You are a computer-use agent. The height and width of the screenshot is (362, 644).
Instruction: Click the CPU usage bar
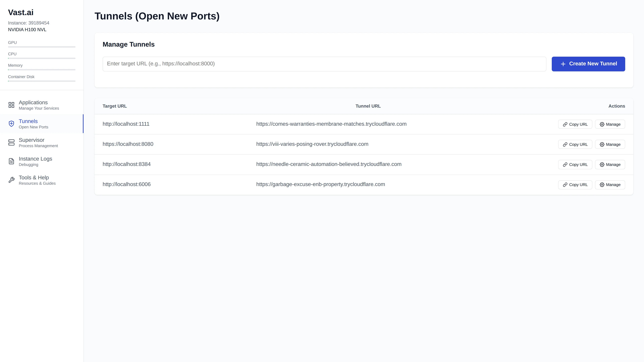click(41, 58)
